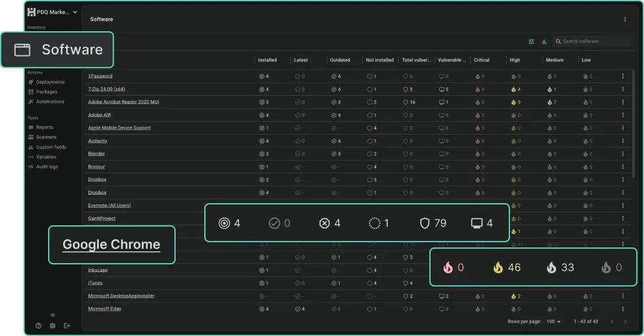Open Evernote (All Users)
Image resolution: width=644 pixels, height=336 pixels.
[x=109, y=206]
